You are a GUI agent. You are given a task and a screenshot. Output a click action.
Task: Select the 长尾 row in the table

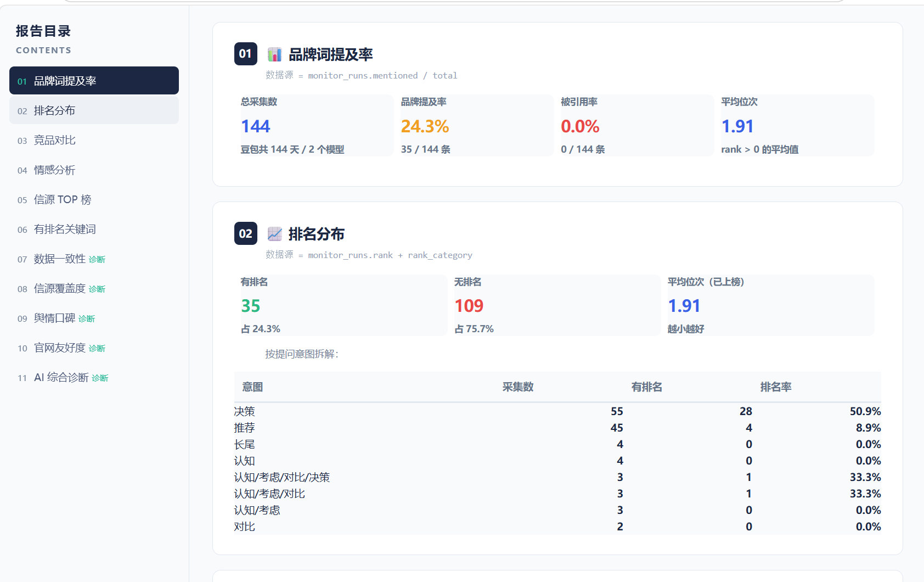[x=557, y=444]
